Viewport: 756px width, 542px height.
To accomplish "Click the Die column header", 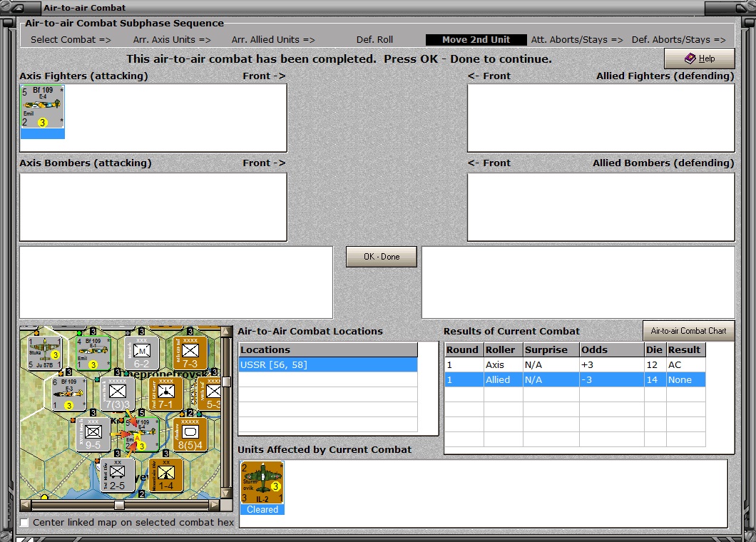I will tap(655, 349).
